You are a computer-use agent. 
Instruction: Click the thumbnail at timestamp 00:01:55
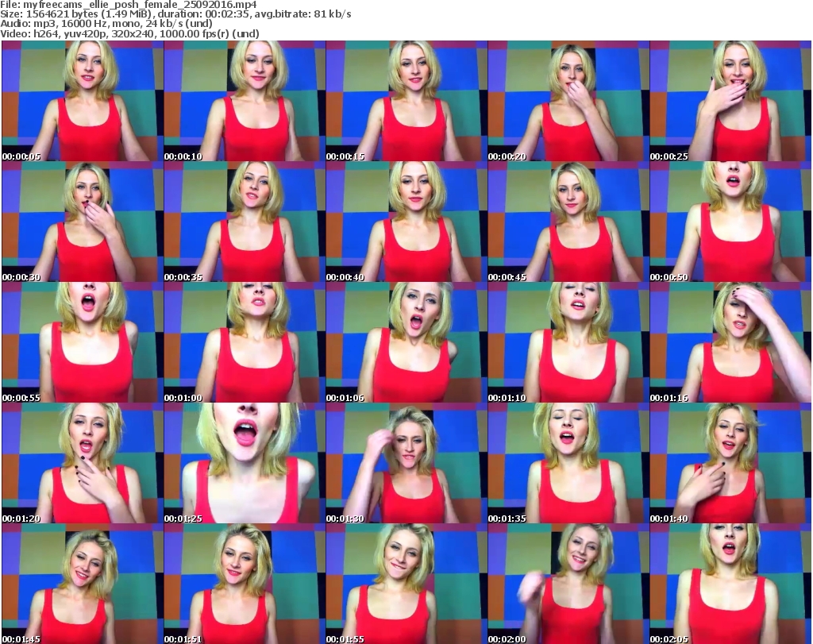click(x=406, y=583)
